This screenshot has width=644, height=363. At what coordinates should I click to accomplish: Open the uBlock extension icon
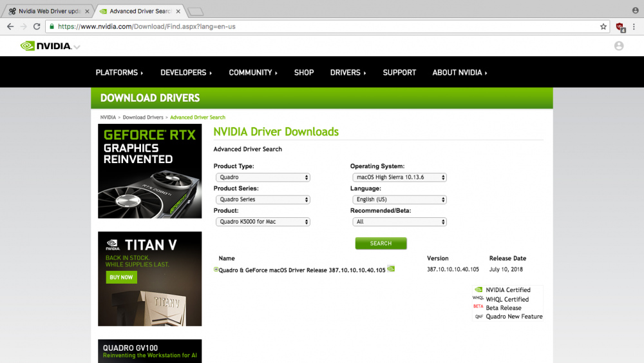pyautogui.click(x=620, y=27)
